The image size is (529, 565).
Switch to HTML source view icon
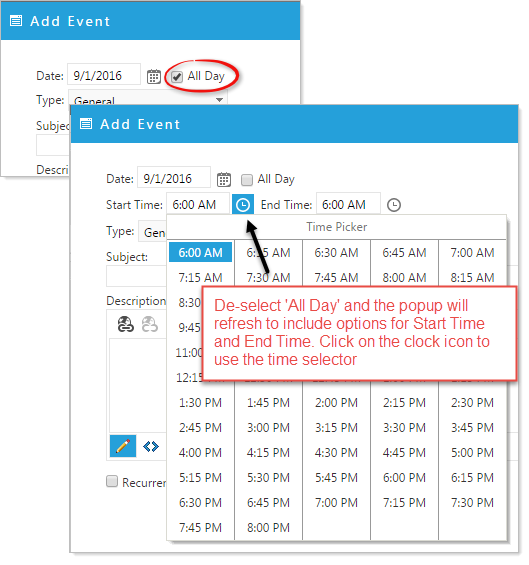151,446
